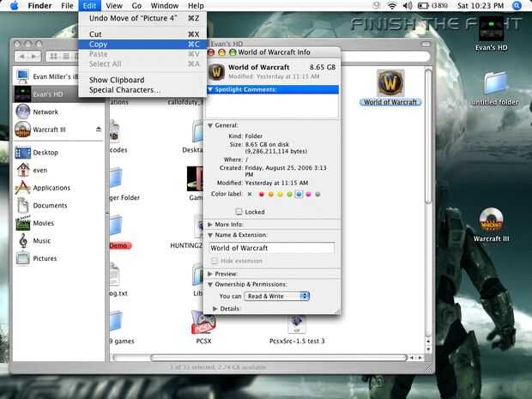This screenshot has height=399, width=532.
Task: Apply the purple color label
Action: [x=308, y=195]
